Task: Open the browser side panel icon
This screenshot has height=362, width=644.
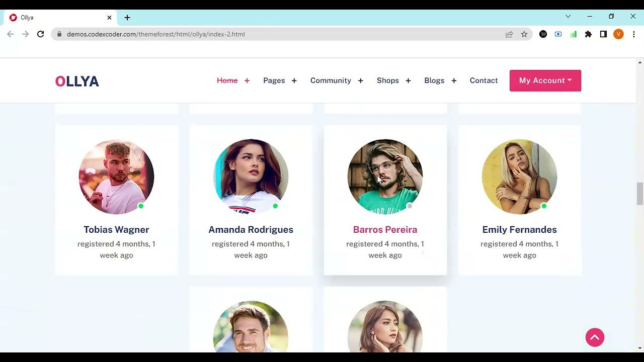Action: click(x=603, y=34)
